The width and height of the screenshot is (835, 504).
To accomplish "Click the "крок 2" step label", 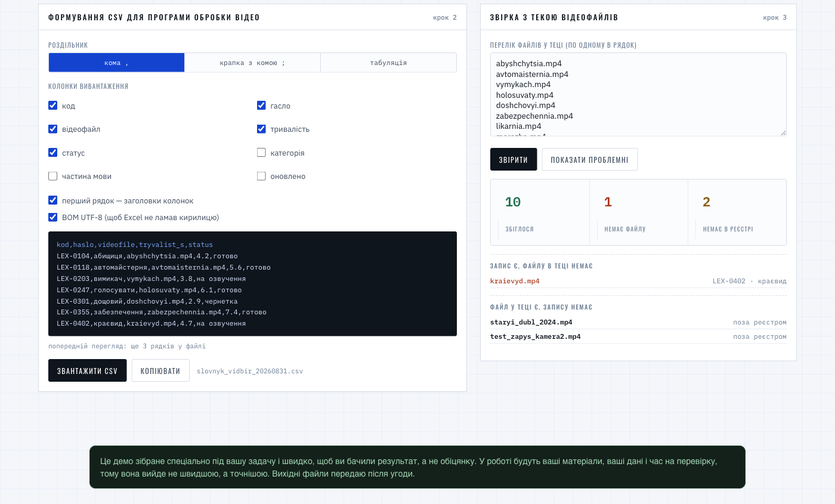I will [445, 17].
